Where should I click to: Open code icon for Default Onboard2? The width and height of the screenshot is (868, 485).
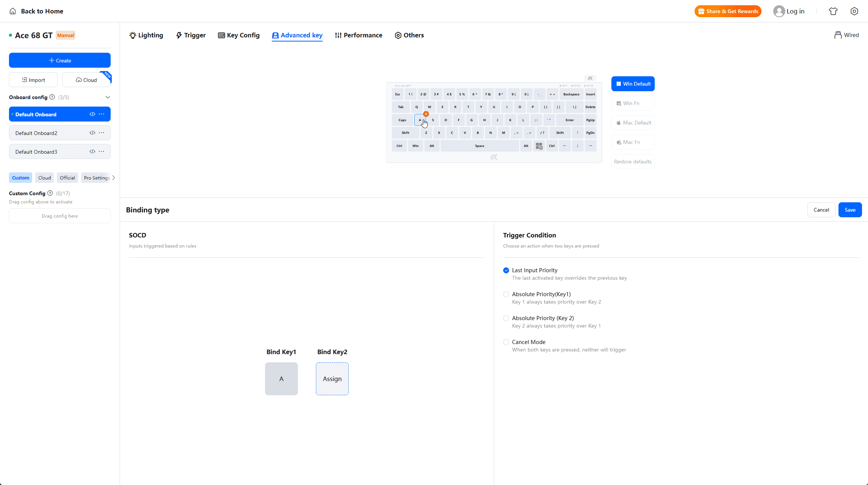[92, 133]
